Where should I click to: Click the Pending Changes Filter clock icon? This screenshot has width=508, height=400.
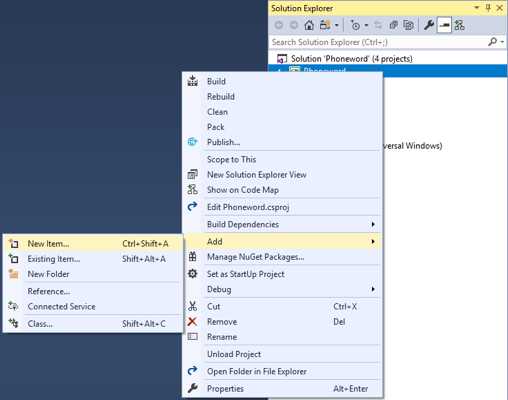point(355,25)
